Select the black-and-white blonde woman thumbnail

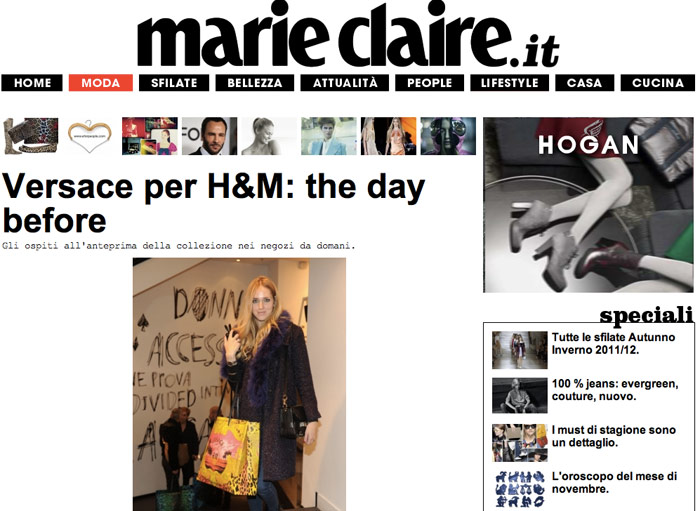pos(269,136)
